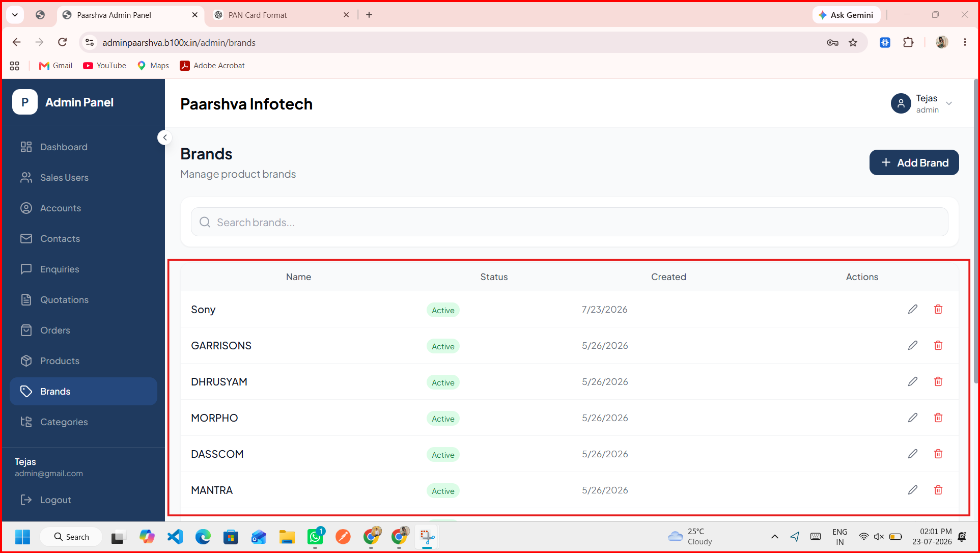The height and width of the screenshot is (553, 980).
Task: Launch Visual Studio Code from taskbar
Action: [x=175, y=537]
